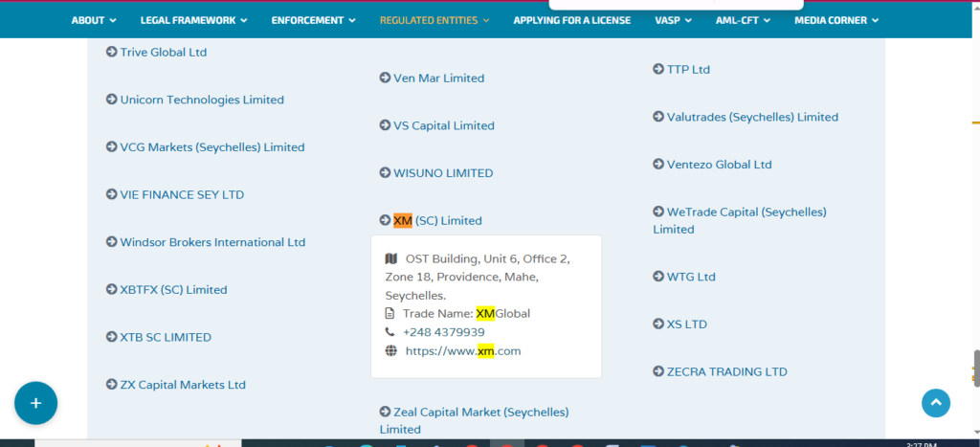Click arrow icon beside ZECRA TRADING LTD
This screenshot has height=447, width=980.
pyautogui.click(x=658, y=371)
